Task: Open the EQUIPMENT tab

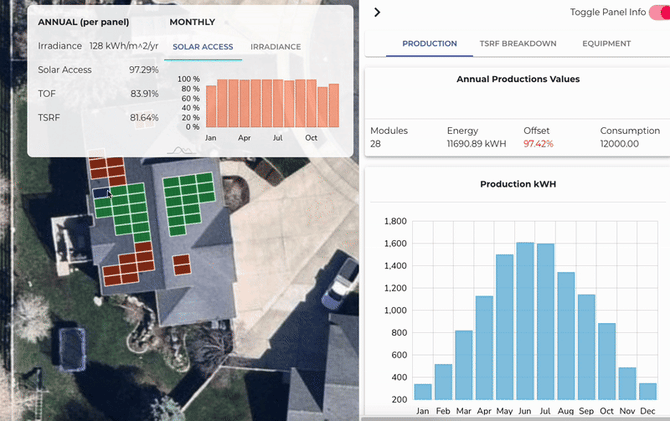Action: (607, 44)
